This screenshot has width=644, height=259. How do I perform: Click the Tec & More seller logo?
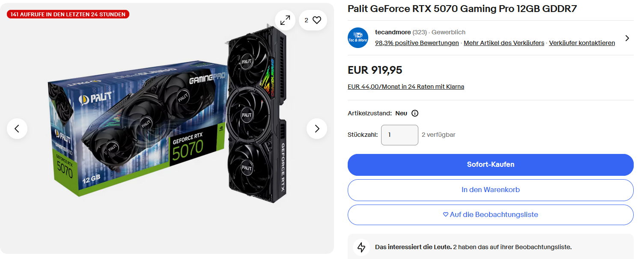(x=358, y=38)
